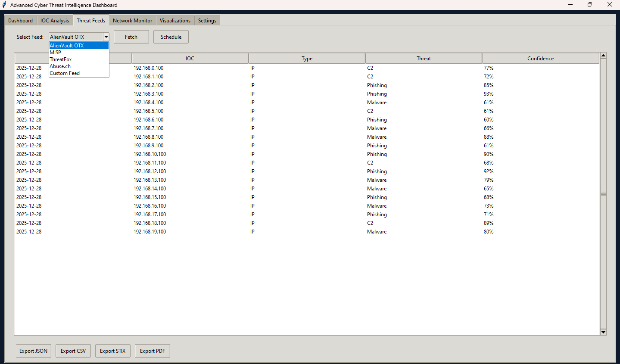Click the Export CSV button
Viewport: 620px width, 364px height.
pos(73,351)
